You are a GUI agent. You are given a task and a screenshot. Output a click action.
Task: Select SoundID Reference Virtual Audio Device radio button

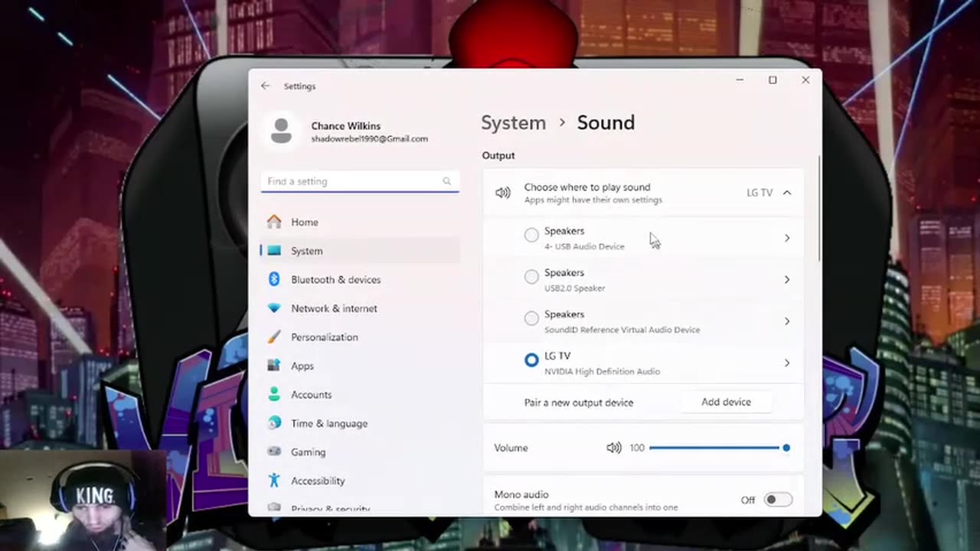tap(531, 318)
